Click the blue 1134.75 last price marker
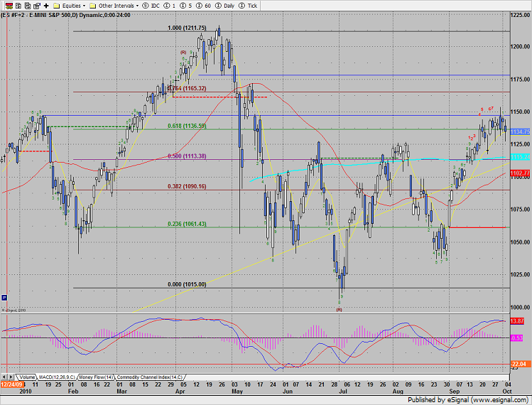 pos(520,131)
